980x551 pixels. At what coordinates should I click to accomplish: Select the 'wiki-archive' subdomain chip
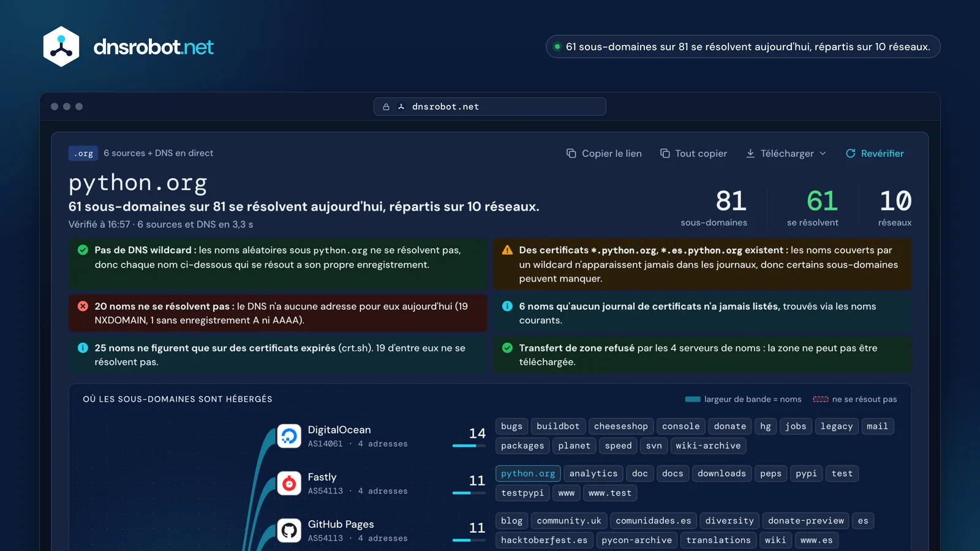coord(708,446)
